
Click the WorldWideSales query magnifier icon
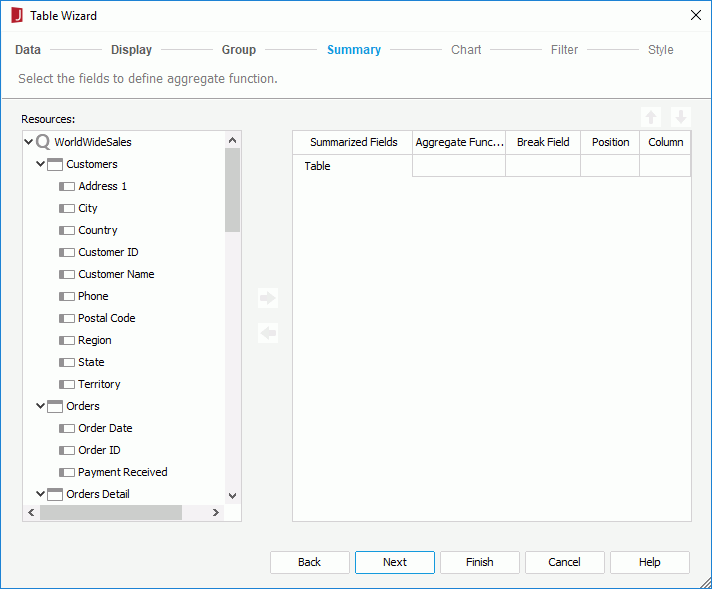pyautogui.click(x=43, y=142)
